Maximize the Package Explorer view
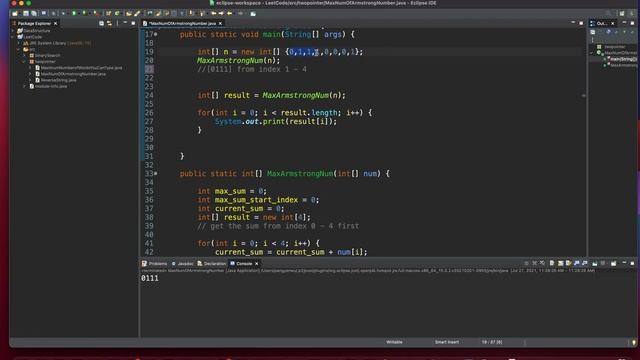This screenshot has width=640, height=360. 133,23
